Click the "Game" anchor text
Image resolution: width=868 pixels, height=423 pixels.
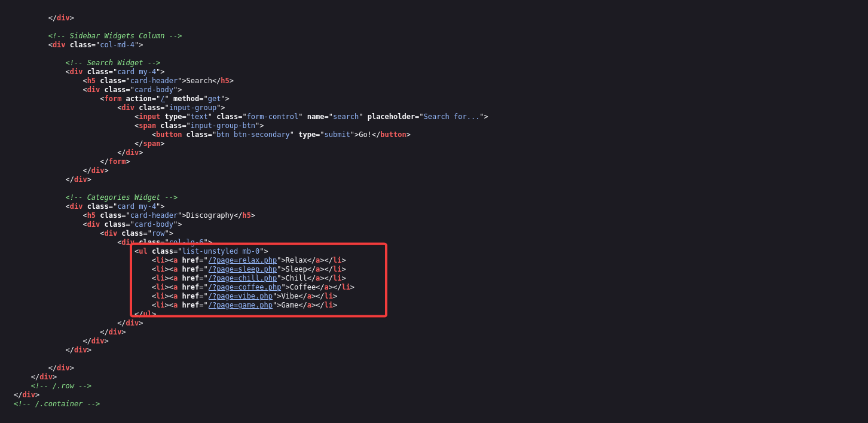point(289,305)
